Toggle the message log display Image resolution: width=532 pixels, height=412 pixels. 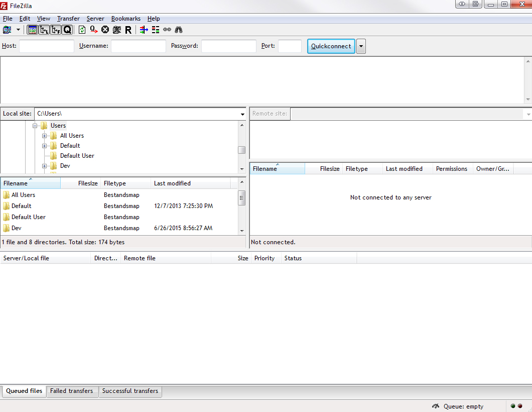click(33, 30)
